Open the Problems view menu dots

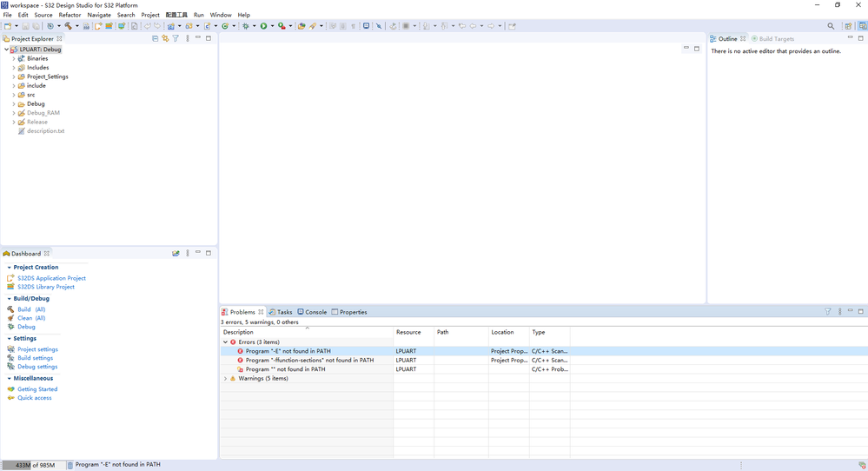[840, 312]
